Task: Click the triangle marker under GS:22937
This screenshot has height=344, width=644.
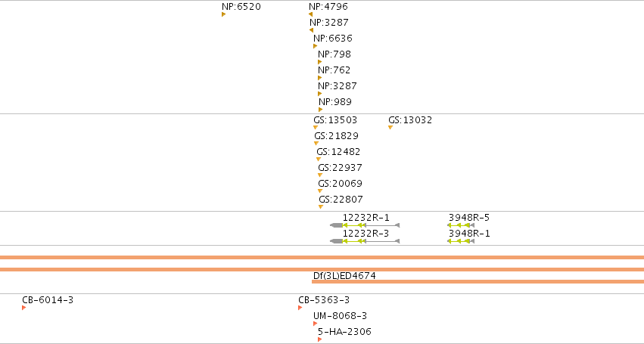Action: tap(320, 175)
